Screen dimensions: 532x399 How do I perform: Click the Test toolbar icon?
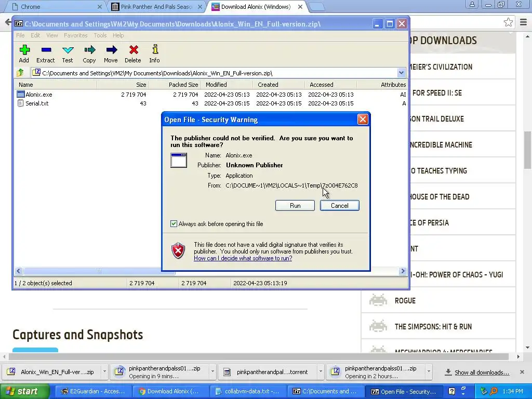pyautogui.click(x=68, y=50)
